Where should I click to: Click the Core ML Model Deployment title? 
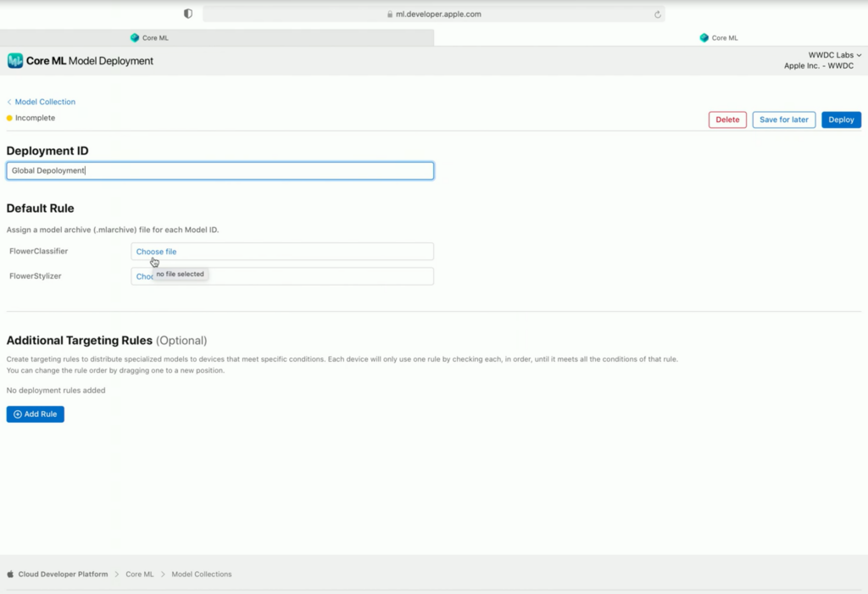point(90,61)
